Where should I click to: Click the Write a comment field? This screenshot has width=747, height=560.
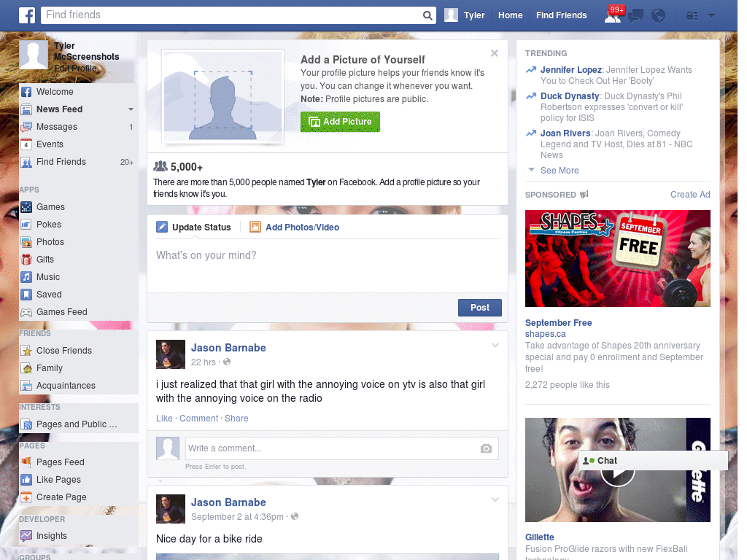pyautogui.click(x=332, y=448)
